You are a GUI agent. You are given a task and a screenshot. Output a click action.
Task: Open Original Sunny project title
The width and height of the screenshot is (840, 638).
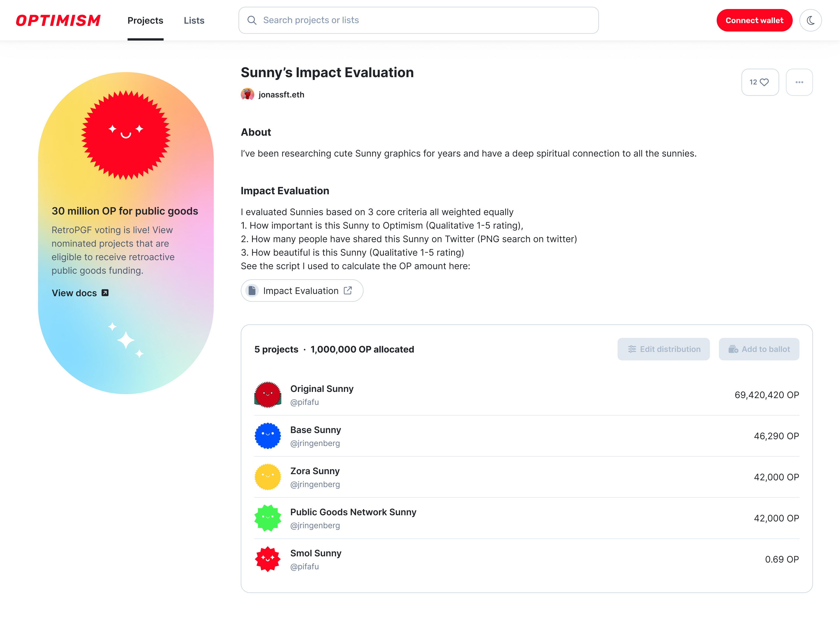pyautogui.click(x=322, y=389)
